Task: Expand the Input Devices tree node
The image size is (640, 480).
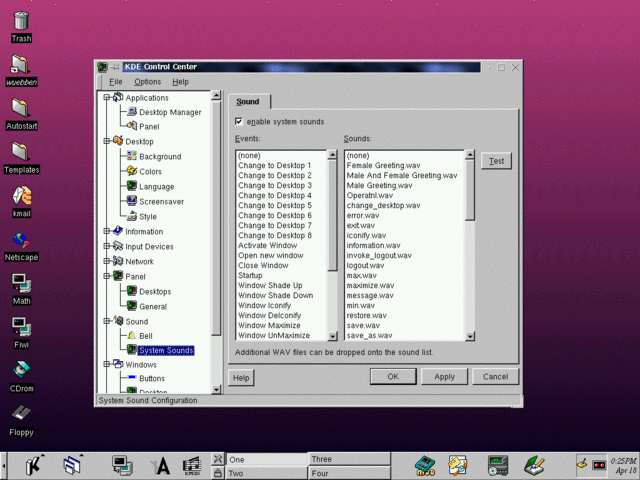Action: [107, 246]
